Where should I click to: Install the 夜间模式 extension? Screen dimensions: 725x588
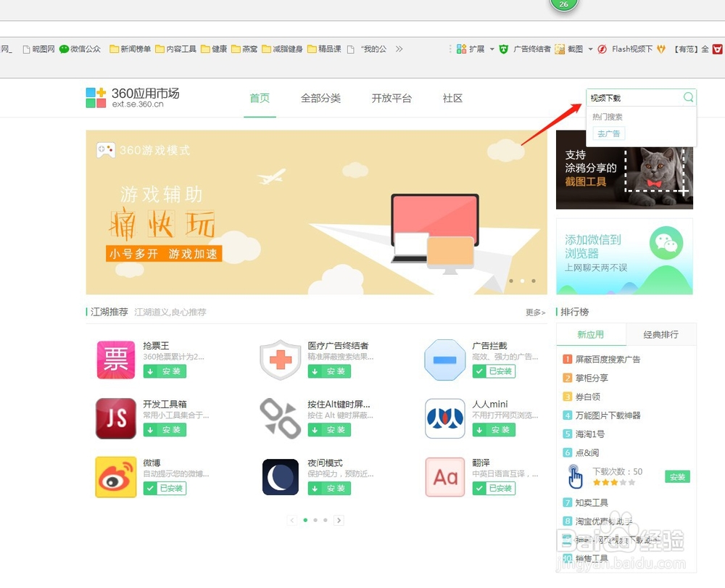point(329,488)
